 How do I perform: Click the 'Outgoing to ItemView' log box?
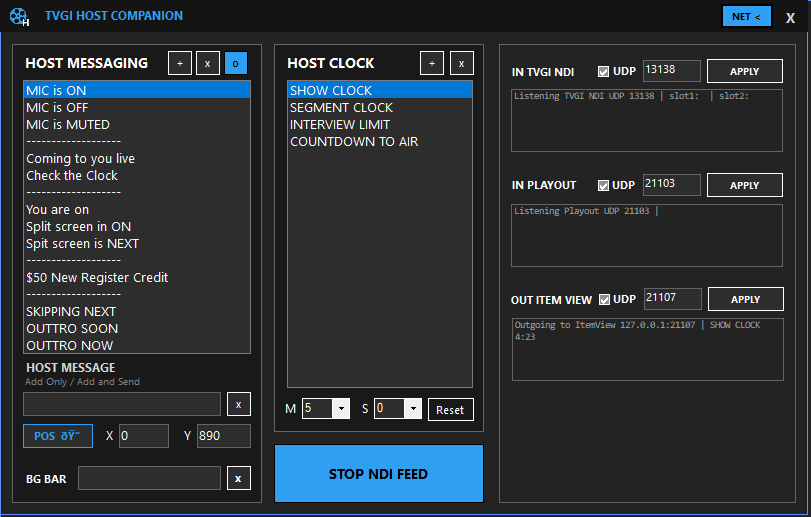point(648,349)
